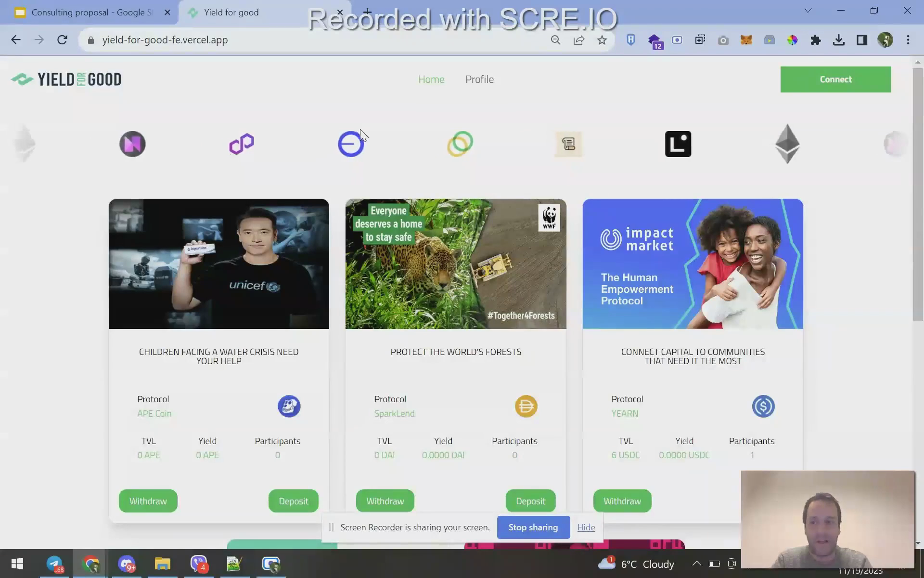Image resolution: width=924 pixels, height=578 pixels.
Task: Open the MetaMask fox extension
Action: coord(746,40)
